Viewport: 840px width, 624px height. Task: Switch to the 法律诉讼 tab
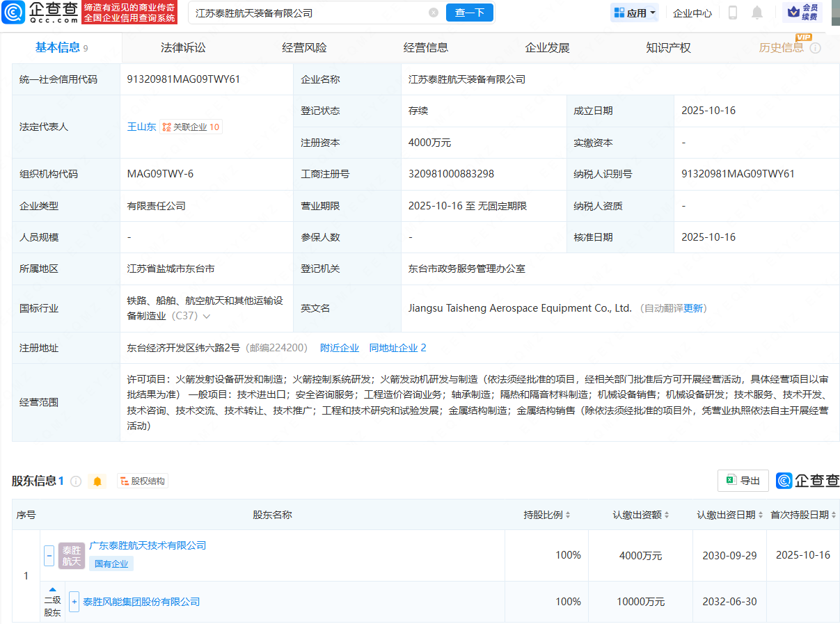point(183,48)
